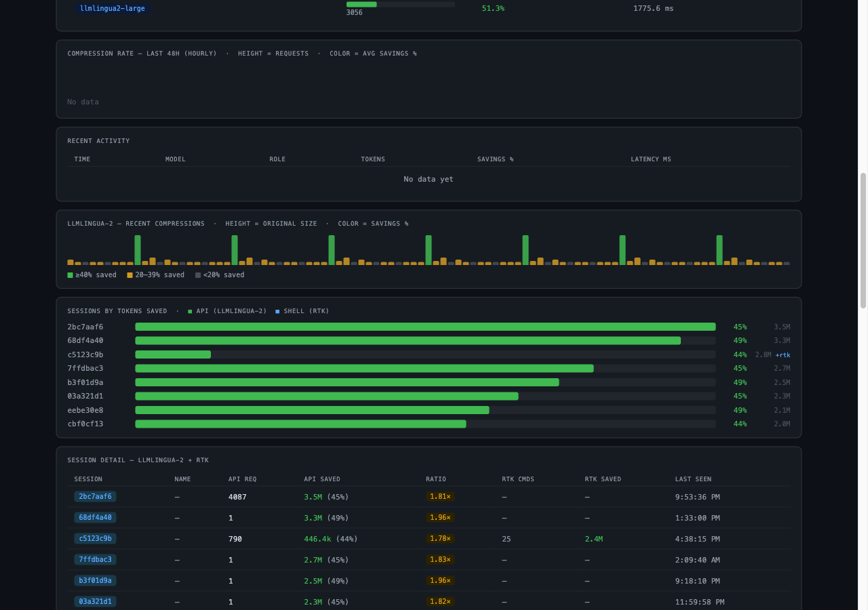Click the 1.81× ratio badge
Screen dimensions: 868x610
pyautogui.click(x=440, y=497)
